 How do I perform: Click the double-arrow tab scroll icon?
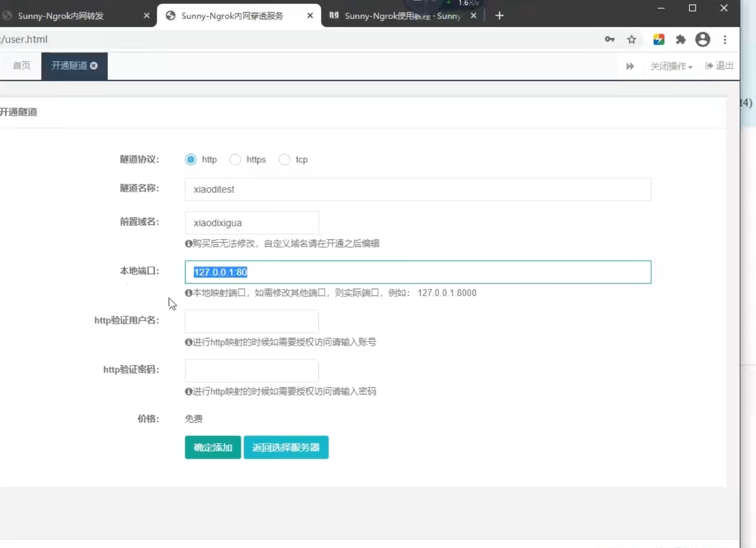click(630, 66)
